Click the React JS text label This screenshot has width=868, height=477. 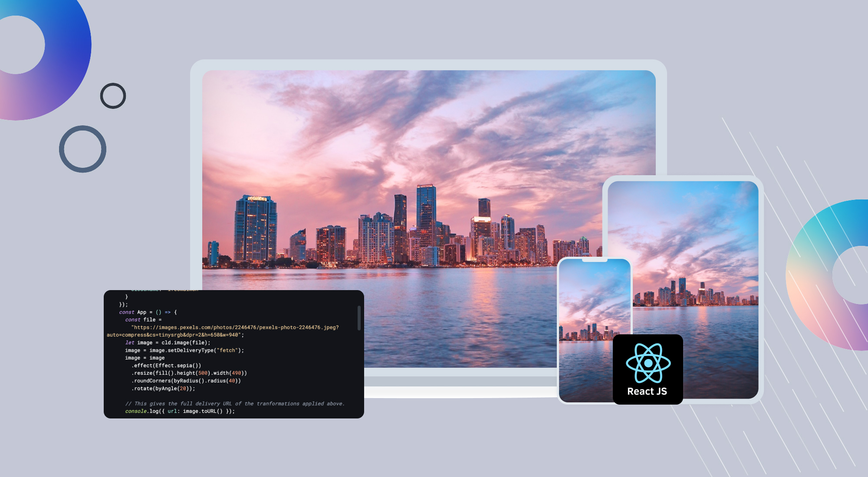tap(647, 392)
